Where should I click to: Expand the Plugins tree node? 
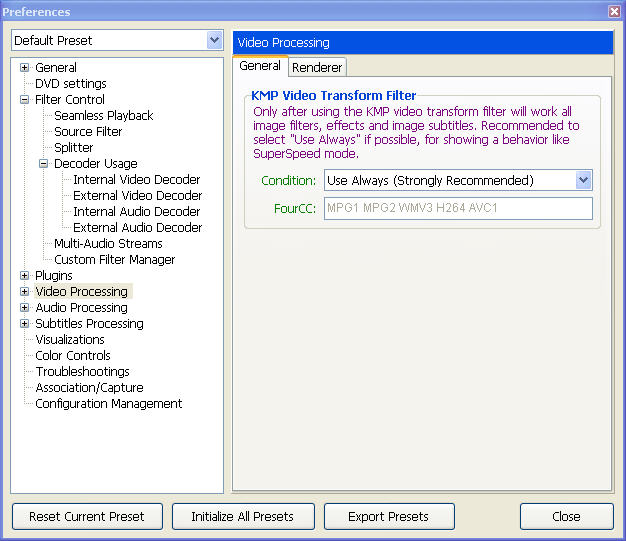(x=24, y=276)
